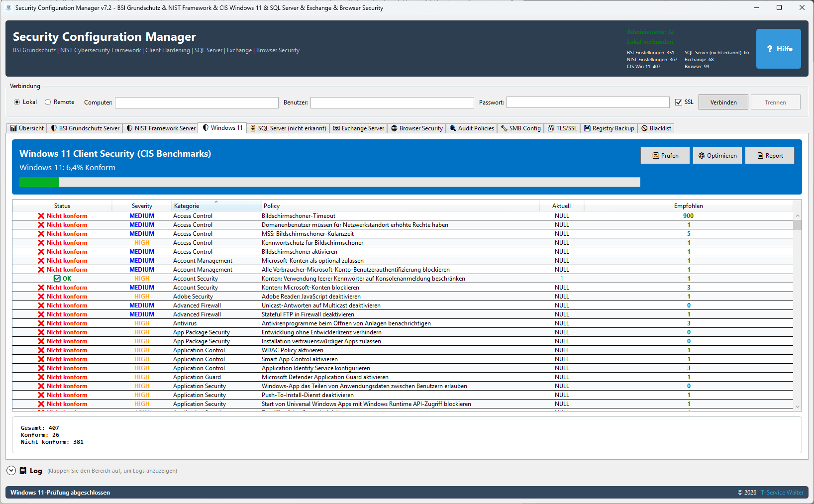Open the SMB Config tab
Image resolution: width=814 pixels, height=504 pixels.
pos(520,128)
